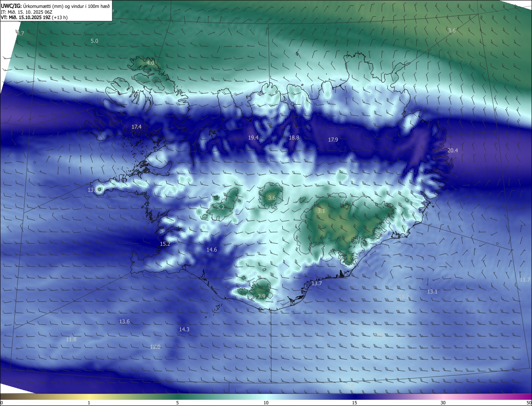Click the colour scale tick labelled 1
The image size is (532, 406).
coord(89,403)
